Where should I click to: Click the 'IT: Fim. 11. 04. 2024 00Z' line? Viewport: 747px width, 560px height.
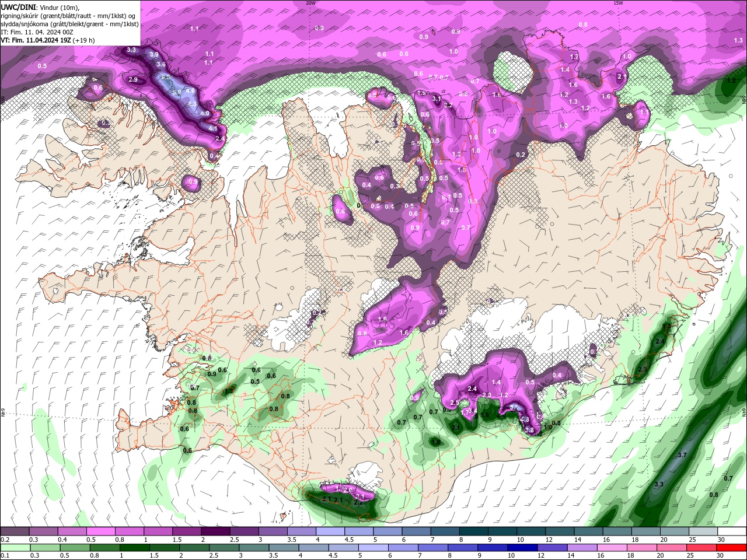tap(37, 32)
